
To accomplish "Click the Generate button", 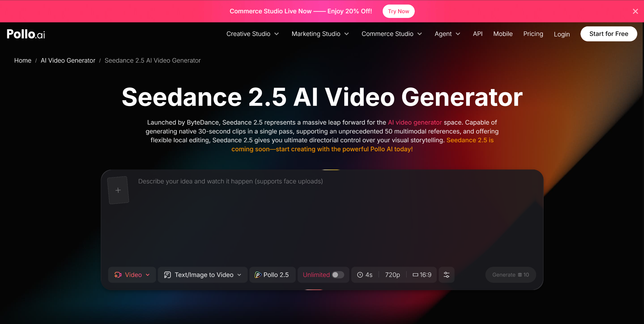I will click(x=511, y=275).
